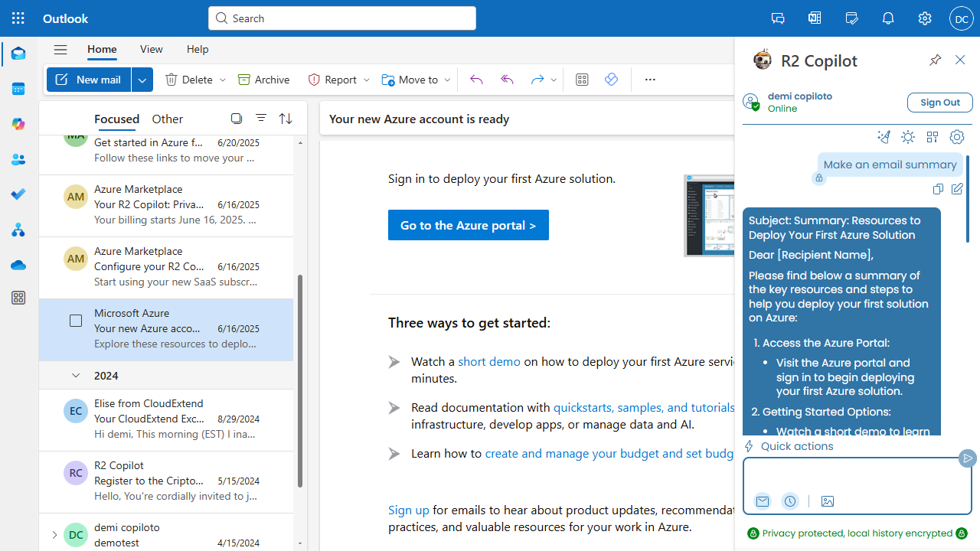Expand the Move to dropdown arrow
Viewport: 980px width, 551px height.
pos(448,80)
